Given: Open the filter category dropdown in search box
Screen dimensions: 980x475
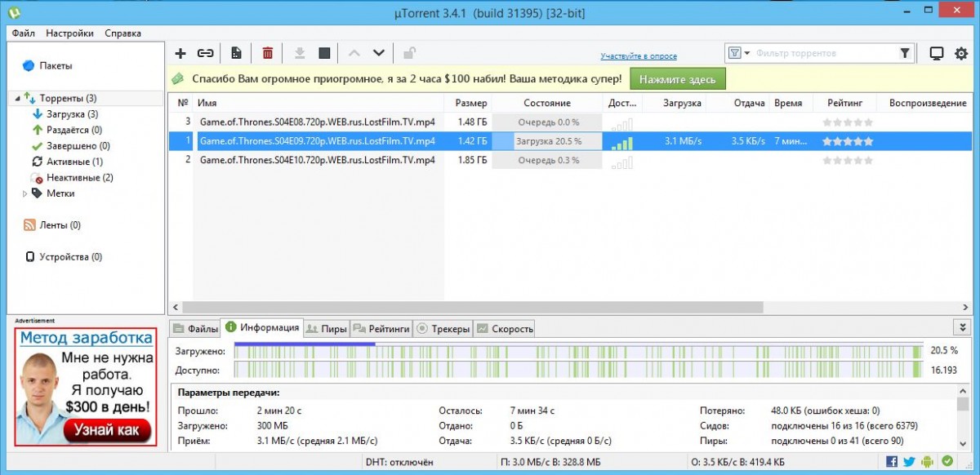Looking at the screenshot, I should tap(739, 53).
